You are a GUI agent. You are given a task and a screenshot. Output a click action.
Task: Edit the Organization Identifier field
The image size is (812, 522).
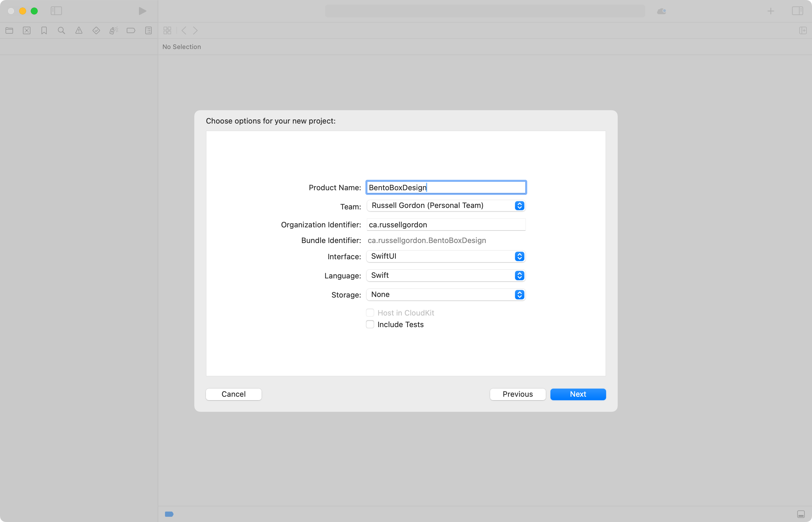446,224
